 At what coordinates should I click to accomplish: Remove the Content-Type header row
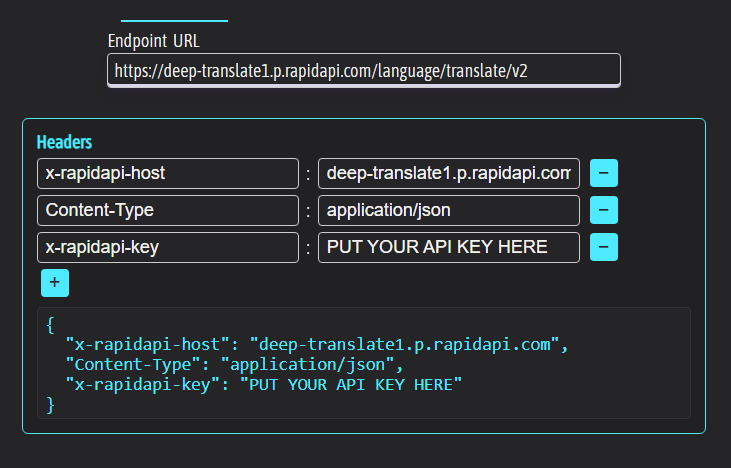point(604,210)
